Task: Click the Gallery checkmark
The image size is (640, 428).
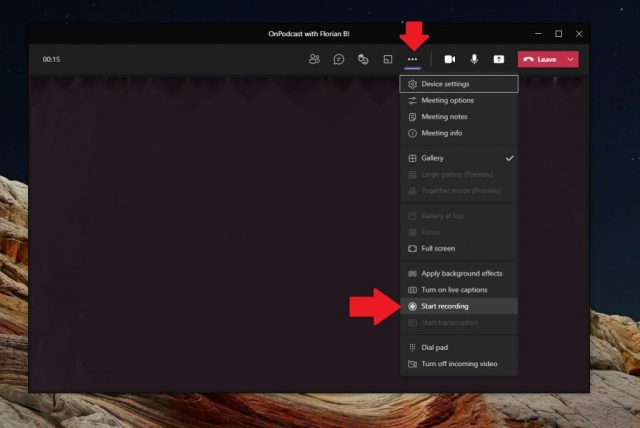Action: (509, 158)
